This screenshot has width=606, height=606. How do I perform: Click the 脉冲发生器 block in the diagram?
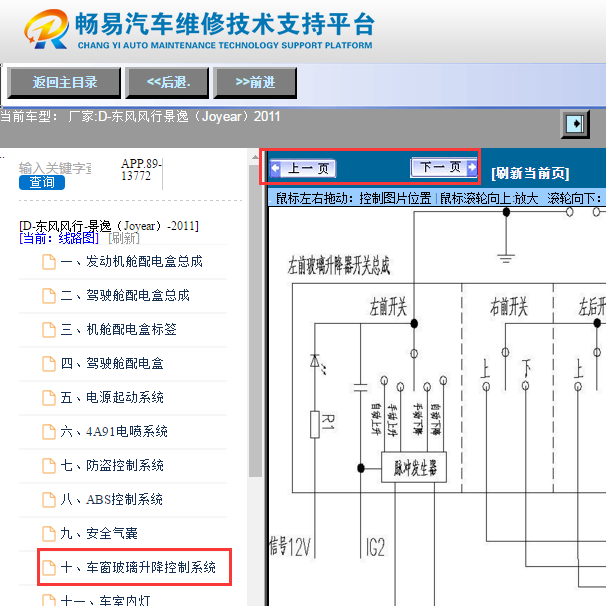tap(414, 467)
